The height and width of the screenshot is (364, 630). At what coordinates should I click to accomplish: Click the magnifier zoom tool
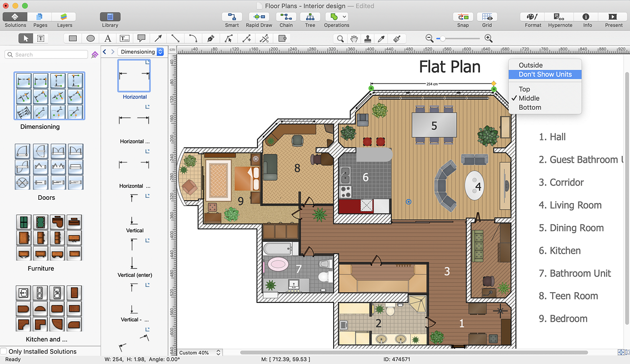[x=340, y=38]
